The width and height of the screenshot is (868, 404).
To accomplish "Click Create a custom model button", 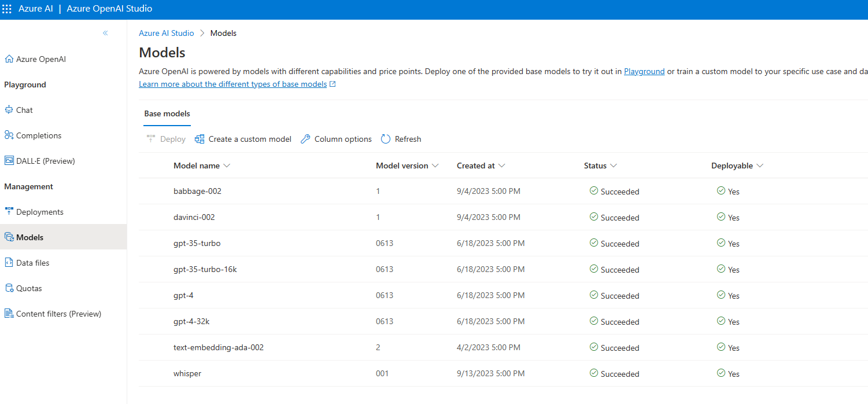I will click(x=243, y=139).
